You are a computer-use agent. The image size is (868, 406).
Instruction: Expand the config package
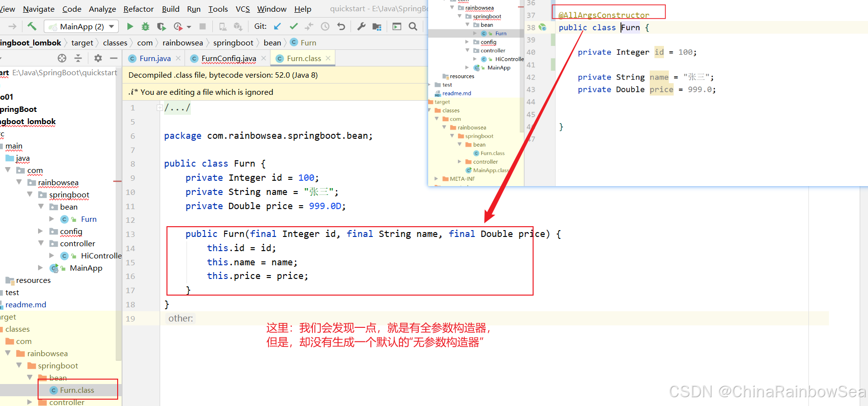click(41, 231)
